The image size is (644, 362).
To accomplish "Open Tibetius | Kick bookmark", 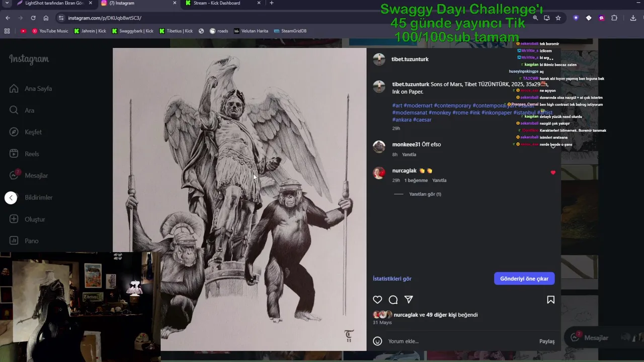I will click(x=176, y=31).
